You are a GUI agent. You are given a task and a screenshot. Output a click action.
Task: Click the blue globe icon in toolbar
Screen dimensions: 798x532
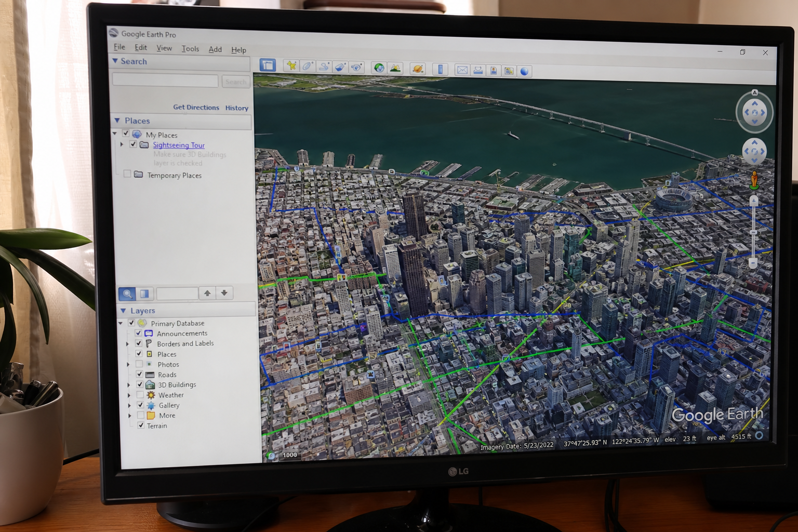pos(524,71)
